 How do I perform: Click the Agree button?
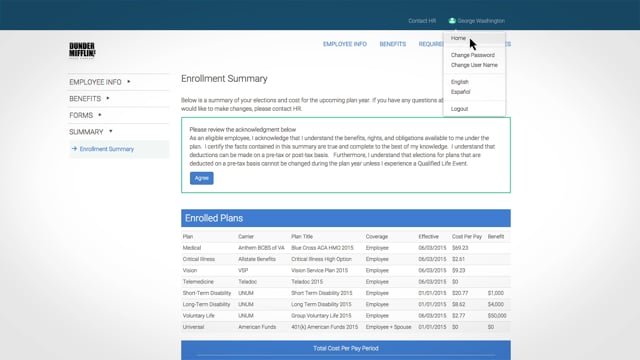[202, 178]
